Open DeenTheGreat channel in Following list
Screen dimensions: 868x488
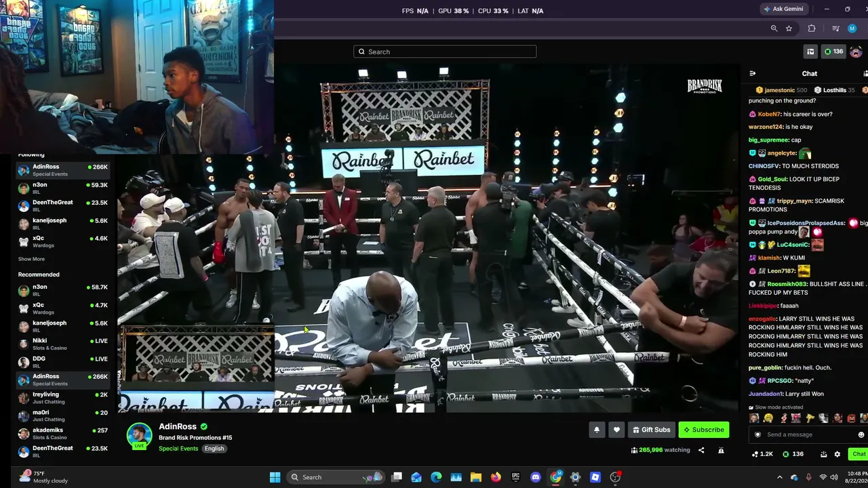coord(63,205)
